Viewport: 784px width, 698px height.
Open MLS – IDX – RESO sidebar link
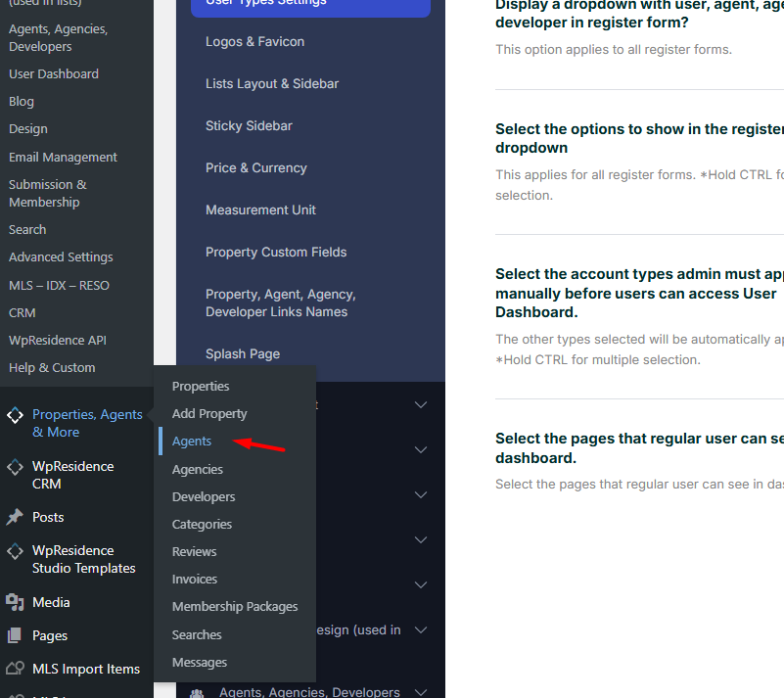[59, 286]
